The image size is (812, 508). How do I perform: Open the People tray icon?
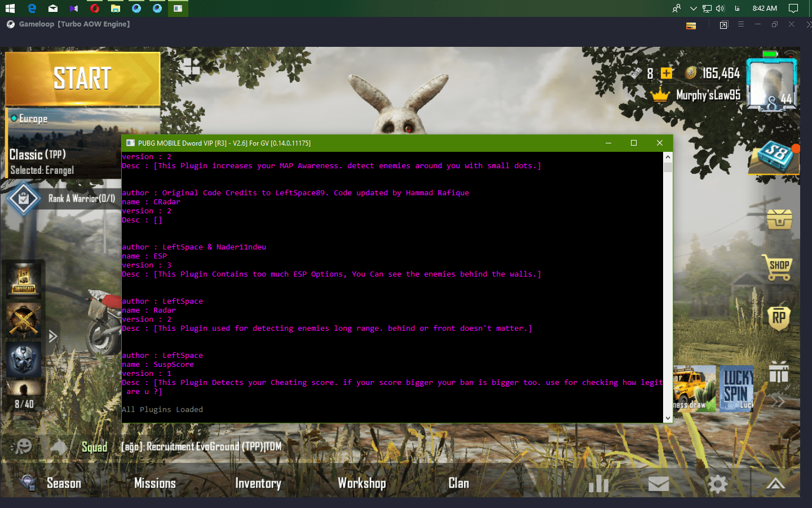[676, 8]
